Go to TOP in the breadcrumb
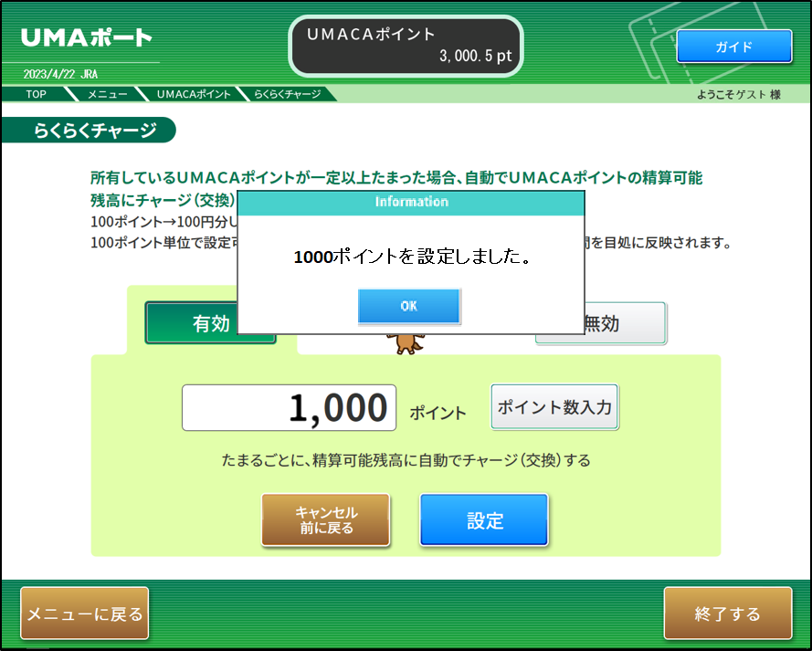The height and width of the screenshot is (651, 812). (36, 94)
